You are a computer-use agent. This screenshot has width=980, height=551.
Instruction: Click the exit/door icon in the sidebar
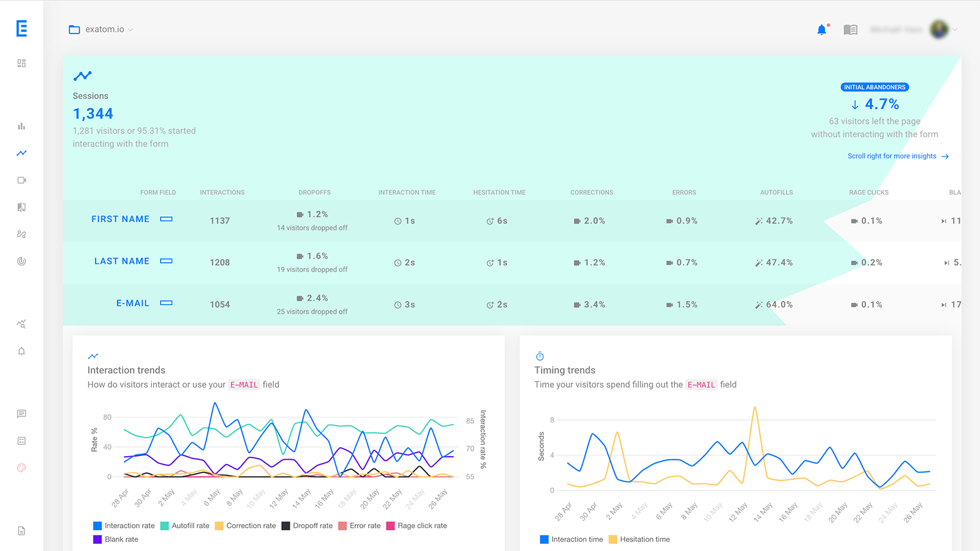click(21, 207)
